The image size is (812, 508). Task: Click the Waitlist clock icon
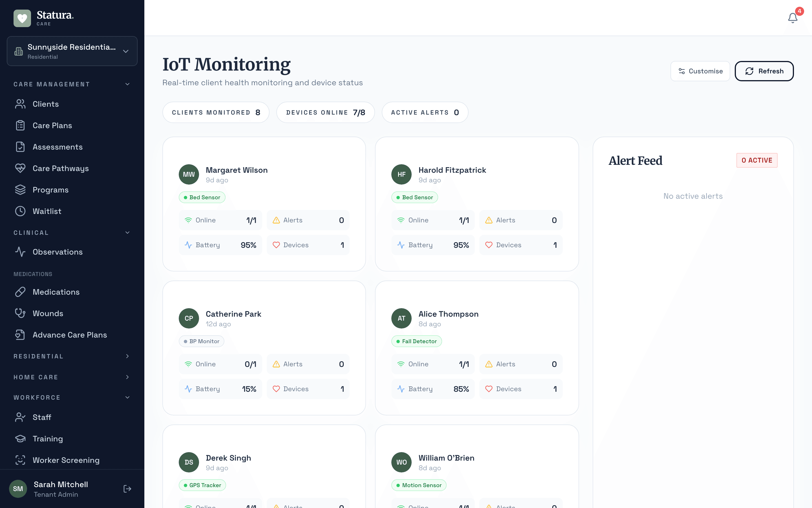20,211
